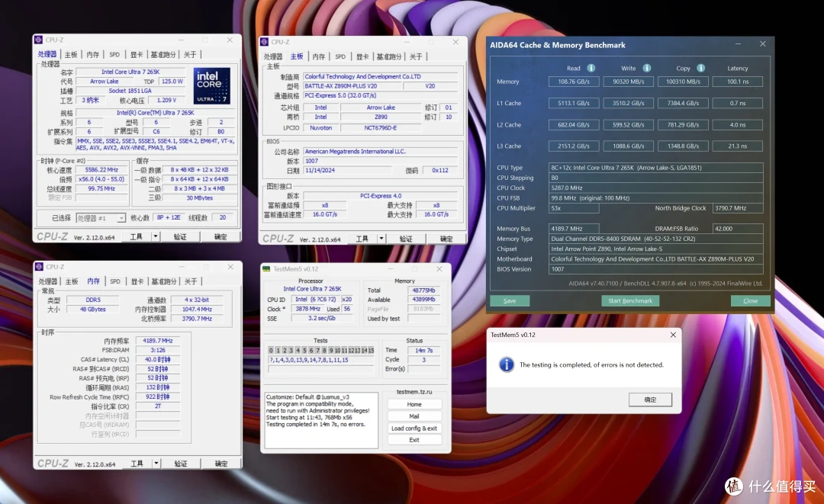Click the Copy info icon in AIDA64

[x=701, y=69]
